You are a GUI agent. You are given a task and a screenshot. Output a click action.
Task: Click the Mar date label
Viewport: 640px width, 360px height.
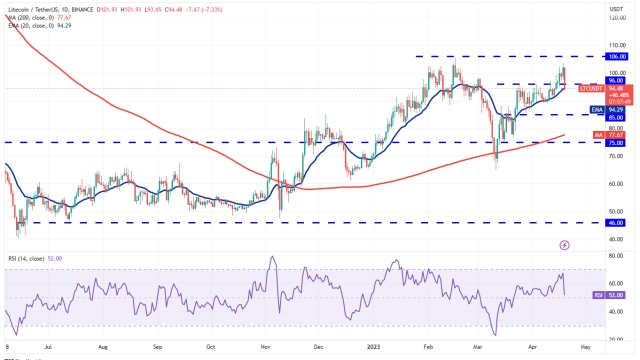(478, 347)
